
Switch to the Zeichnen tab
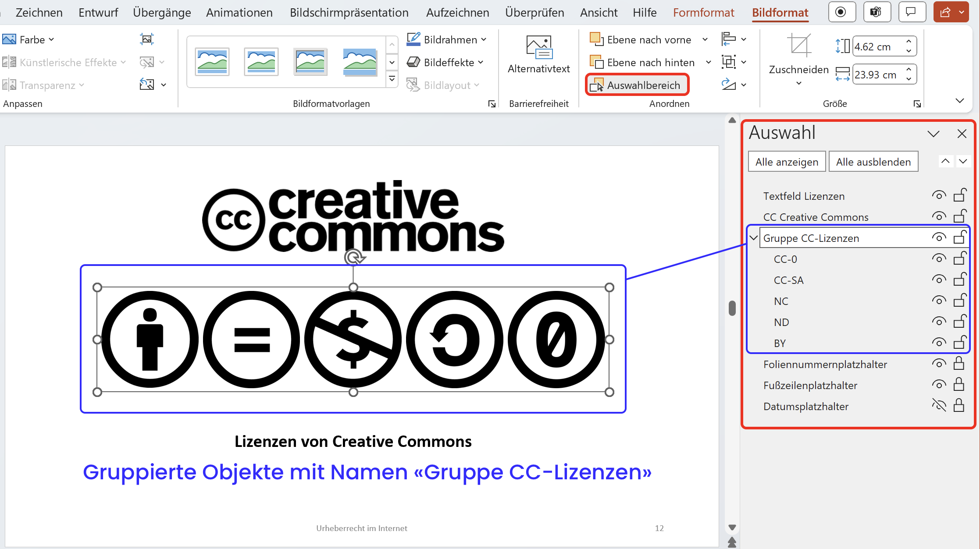click(x=39, y=12)
